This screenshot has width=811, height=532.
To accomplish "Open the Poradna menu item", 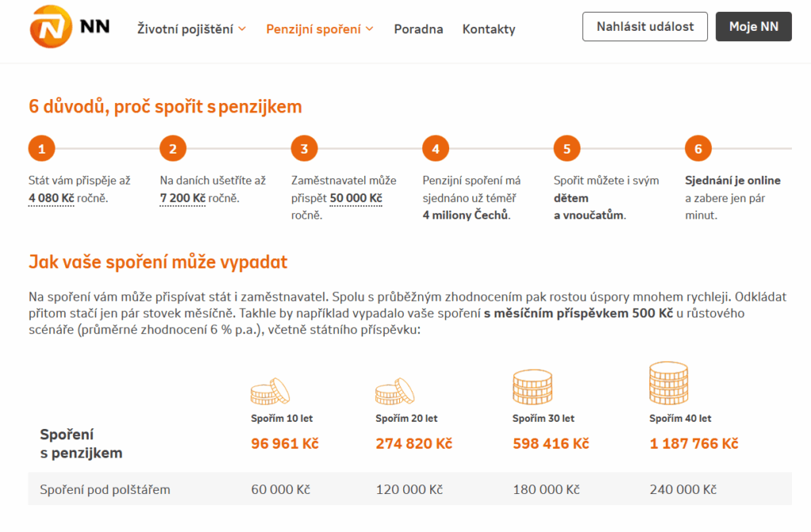I will [x=418, y=29].
